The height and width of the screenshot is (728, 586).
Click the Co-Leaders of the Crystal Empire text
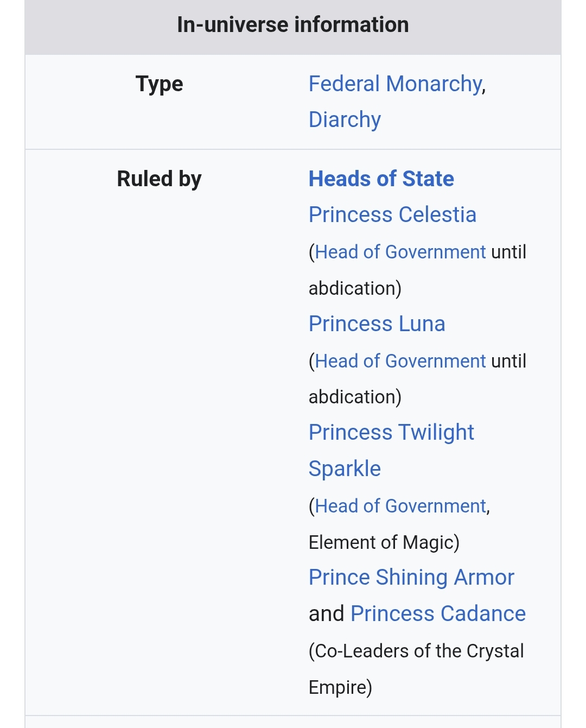click(416, 669)
